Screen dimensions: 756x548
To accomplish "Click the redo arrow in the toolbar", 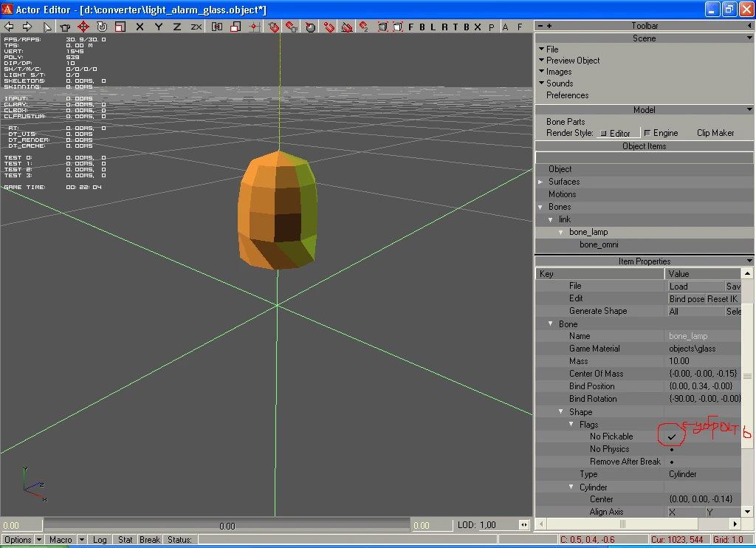I will 27,27.
